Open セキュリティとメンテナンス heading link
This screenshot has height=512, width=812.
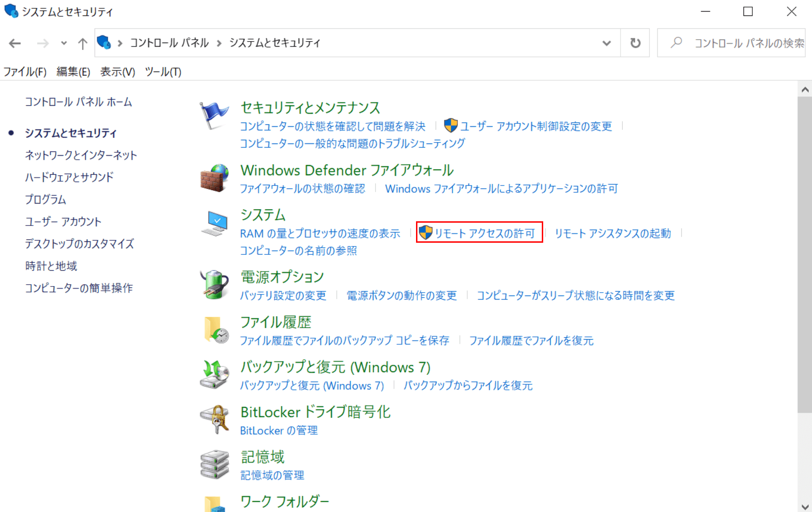click(x=310, y=108)
